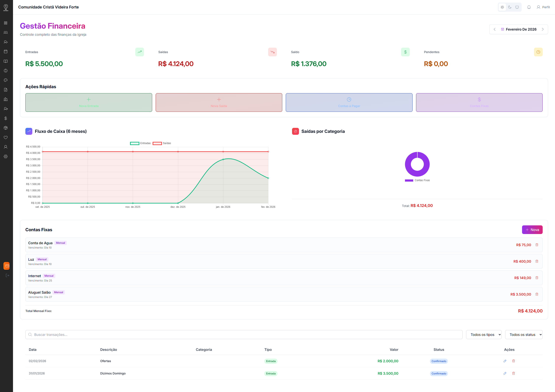
Task: Click the purple Nova button
Action: click(532, 230)
